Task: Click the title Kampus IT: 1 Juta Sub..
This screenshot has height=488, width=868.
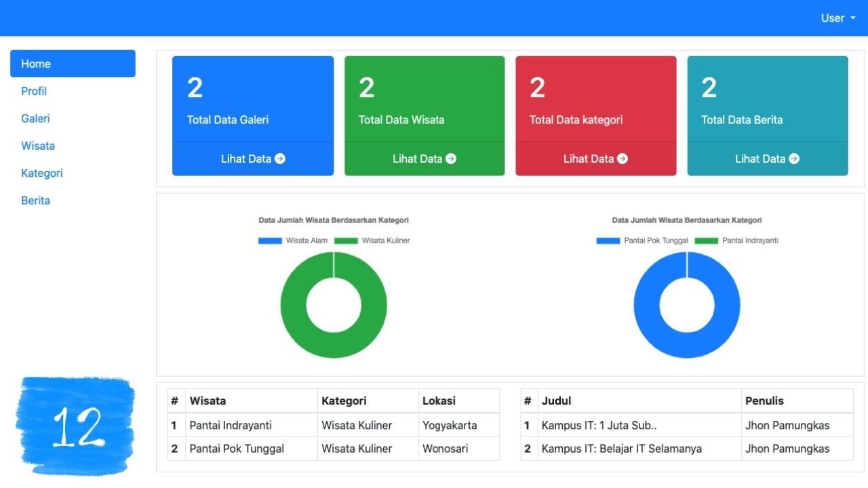Action: 599,426
